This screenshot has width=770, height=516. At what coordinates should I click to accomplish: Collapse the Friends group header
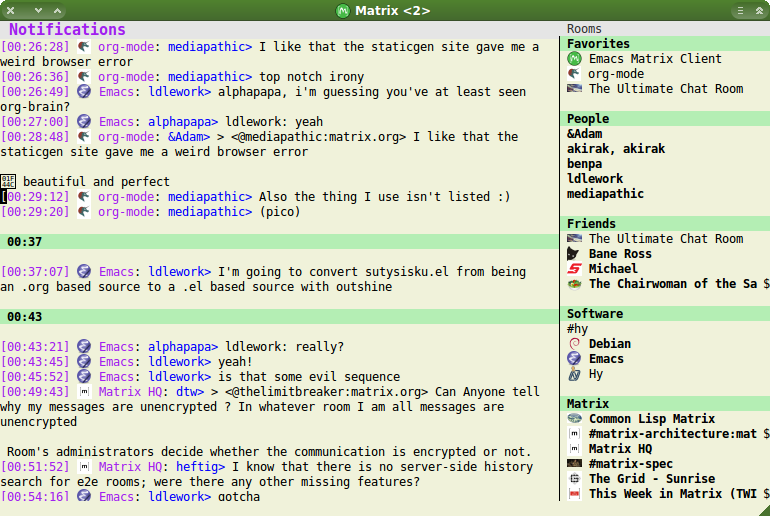(x=665, y=224)
